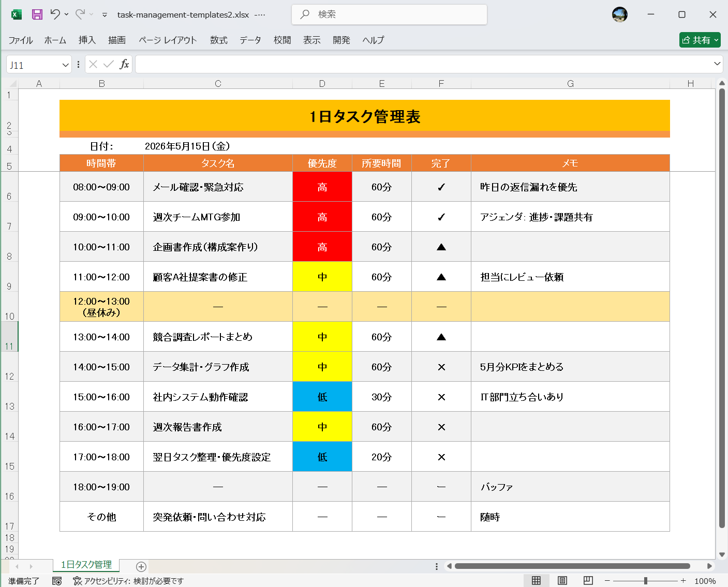Click the horizontal scrollbar thumb
The image size is (728, 587).
pyautogui.click(x=572, y=566)
